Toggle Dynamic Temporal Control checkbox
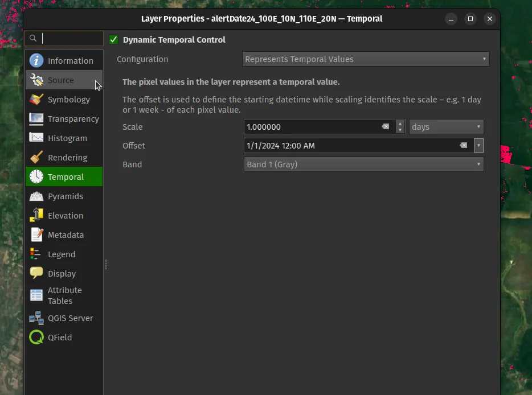The image size is (532, 395). (x=114, y=40)
